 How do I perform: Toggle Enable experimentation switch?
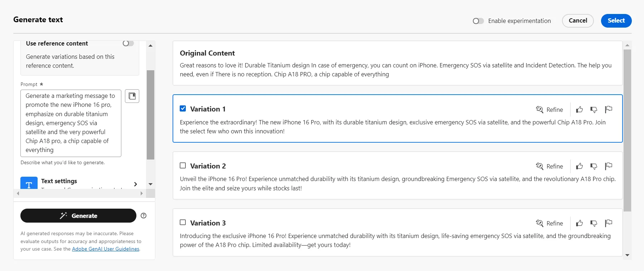coord(478,21)
